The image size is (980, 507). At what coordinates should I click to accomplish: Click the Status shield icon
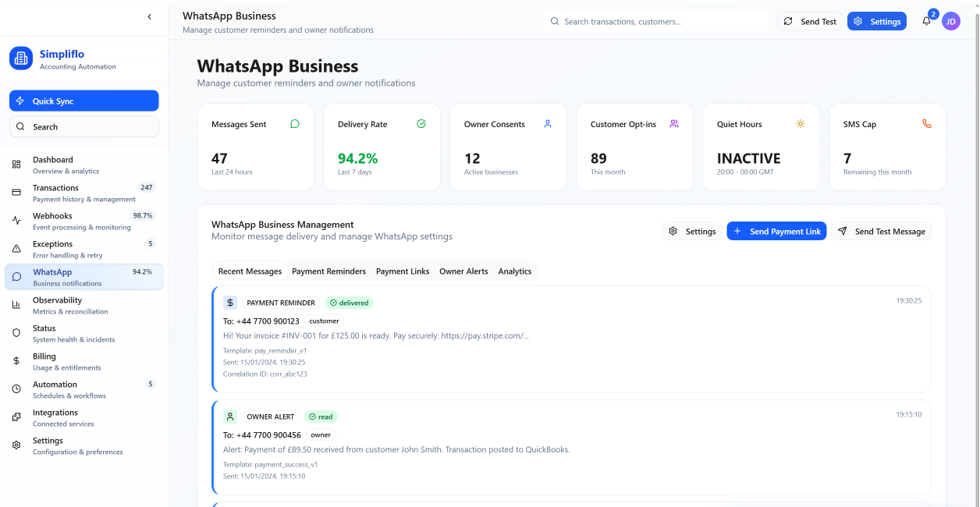pos(16,333)
